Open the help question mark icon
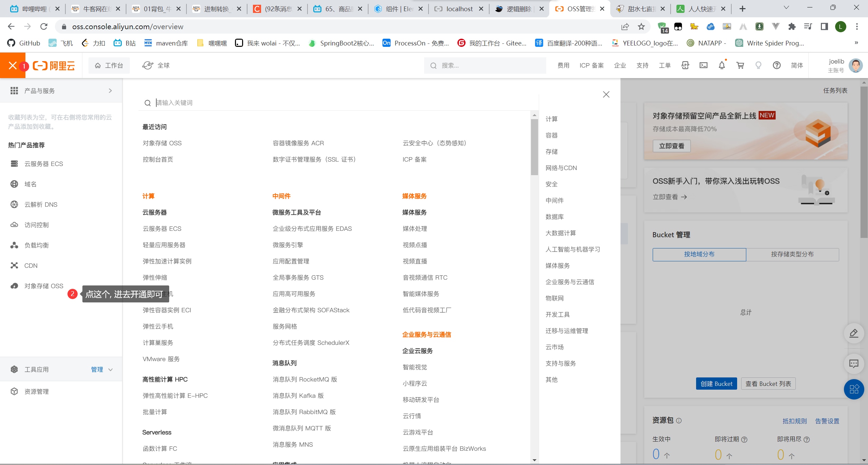This screenshot has height=465, width=868. (x=777, y=66)
